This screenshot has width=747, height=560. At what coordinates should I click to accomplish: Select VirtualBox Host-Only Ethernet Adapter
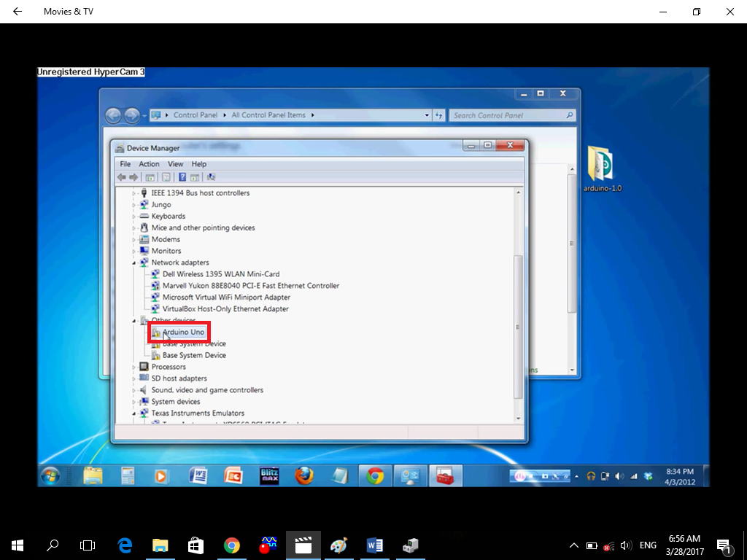coord(225,309)
